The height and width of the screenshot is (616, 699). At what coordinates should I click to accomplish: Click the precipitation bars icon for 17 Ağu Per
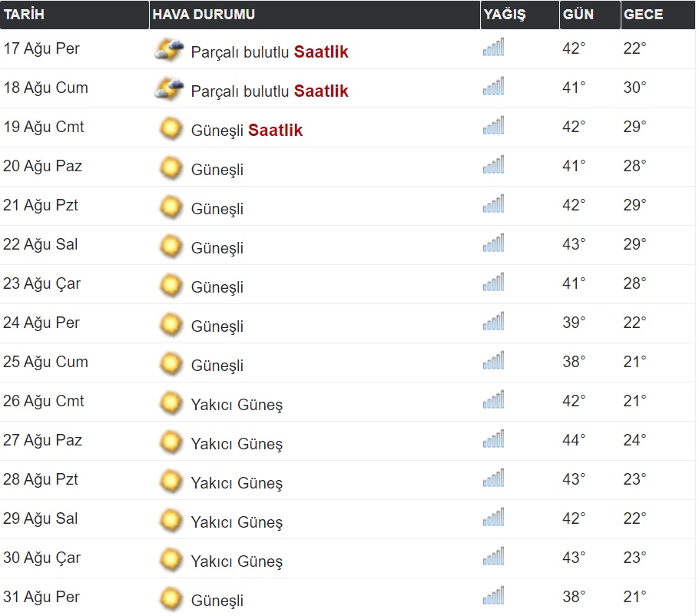pos(493,48)
